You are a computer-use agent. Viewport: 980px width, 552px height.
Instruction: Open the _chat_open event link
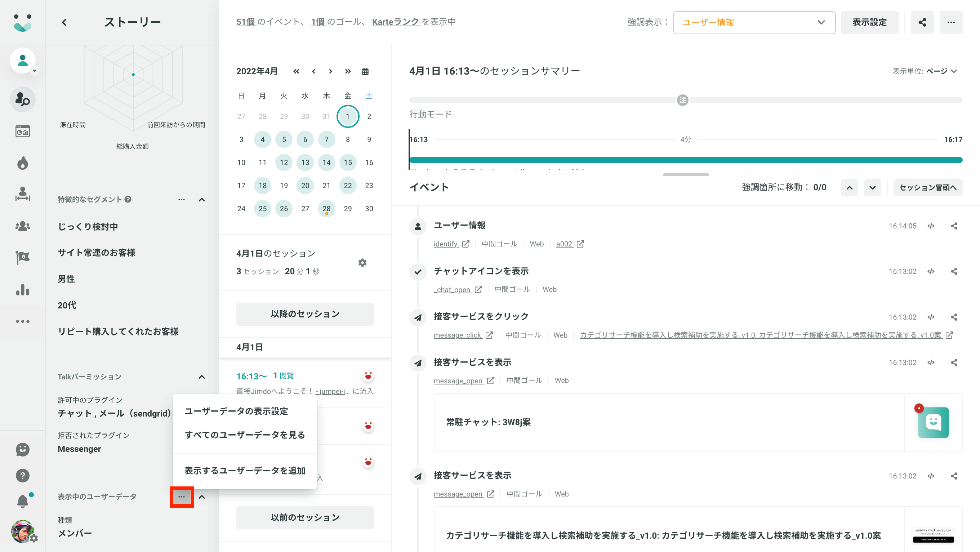pyautogui.click(x=458, y=289)
